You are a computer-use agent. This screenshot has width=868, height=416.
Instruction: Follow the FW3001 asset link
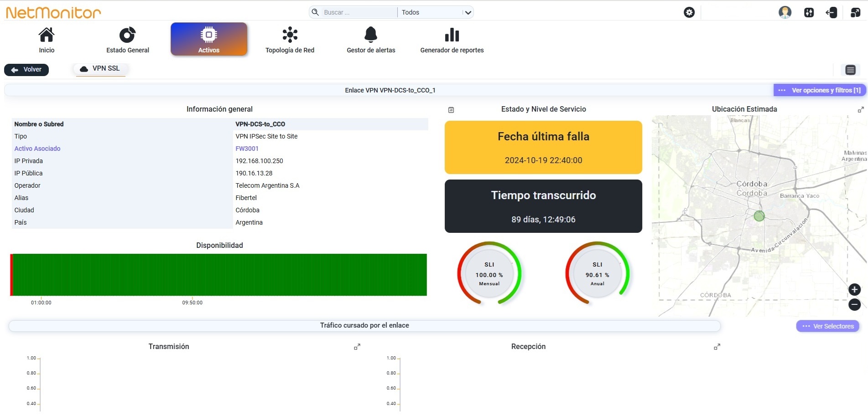click(x=247, y=149)
